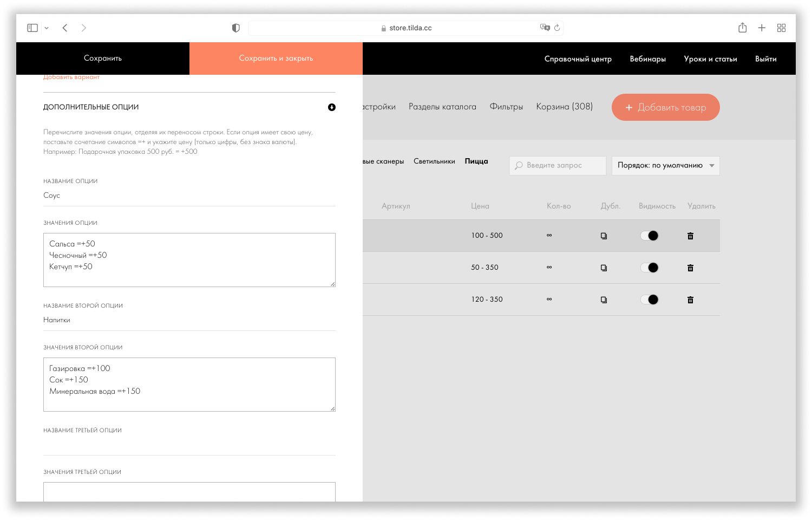Duplicate the product priced 50 - 350
Screen dimensions: 812x520
pos(604,268)
